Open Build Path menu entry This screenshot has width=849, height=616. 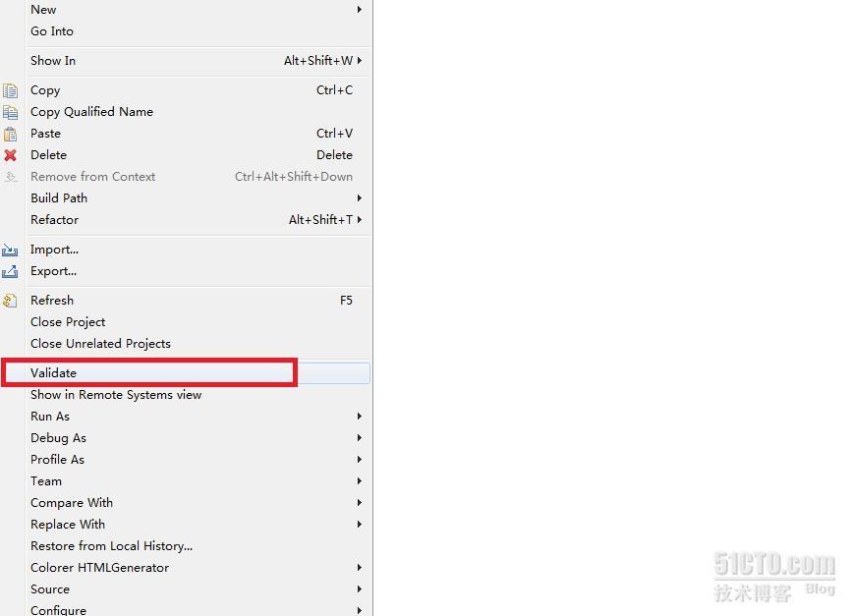[x=186, y=198]
